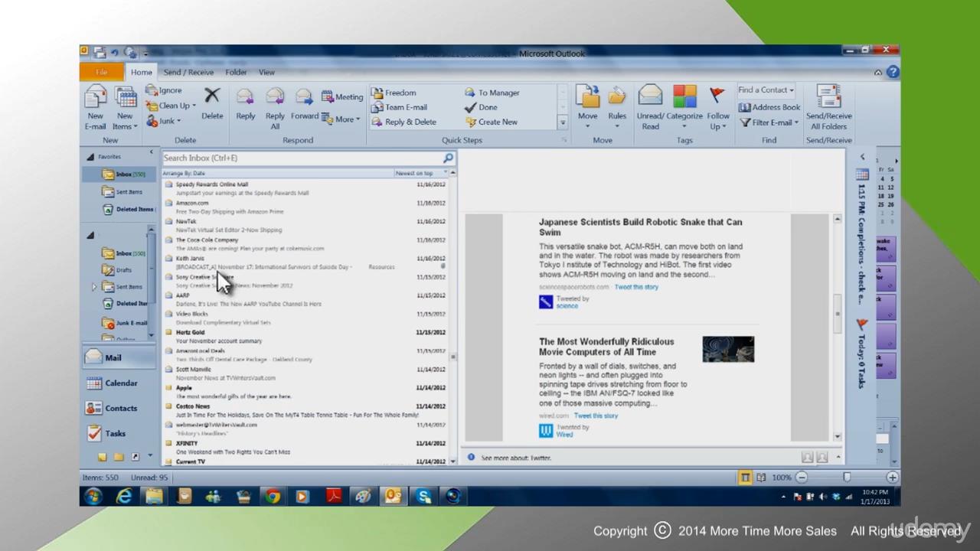This screenshot has width=980, height=551.
Task: Open the Costco News email
Action: (306, 410)
